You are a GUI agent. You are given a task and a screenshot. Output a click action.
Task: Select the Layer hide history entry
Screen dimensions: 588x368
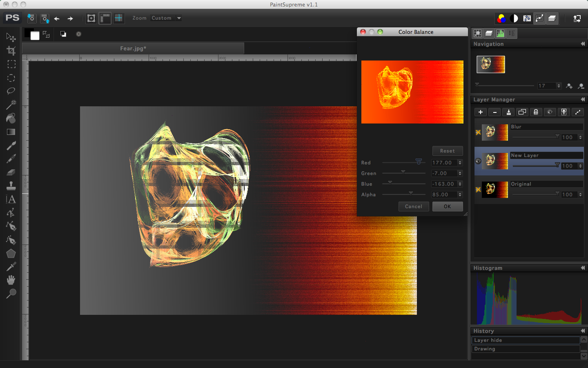coord(526,340)
